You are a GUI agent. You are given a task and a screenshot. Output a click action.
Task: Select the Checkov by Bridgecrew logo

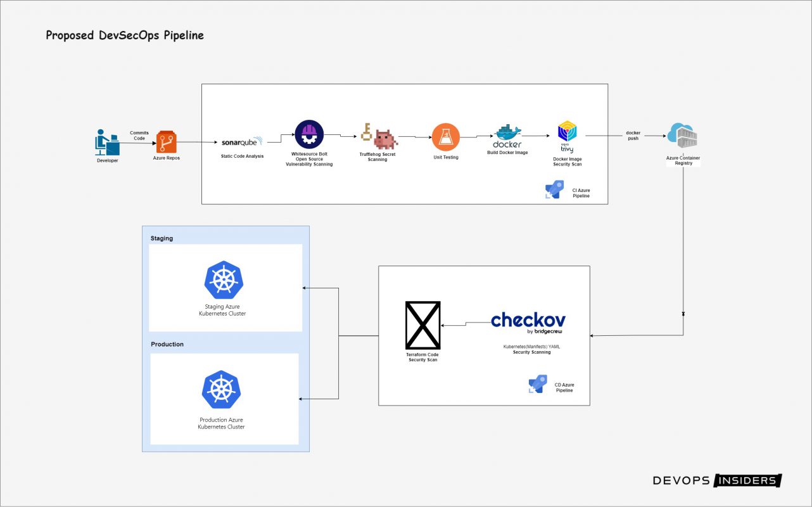point(528,322)
